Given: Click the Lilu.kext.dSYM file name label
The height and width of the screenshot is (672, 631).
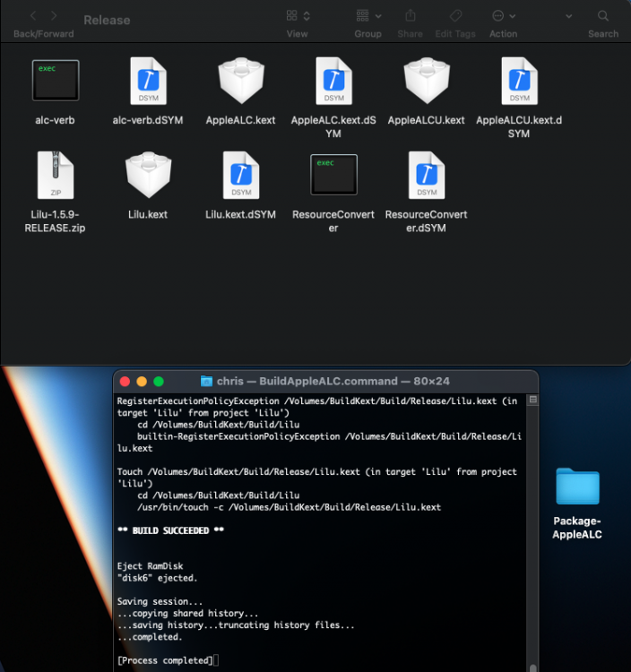Looking at the screenshot, I should (241, 214).
